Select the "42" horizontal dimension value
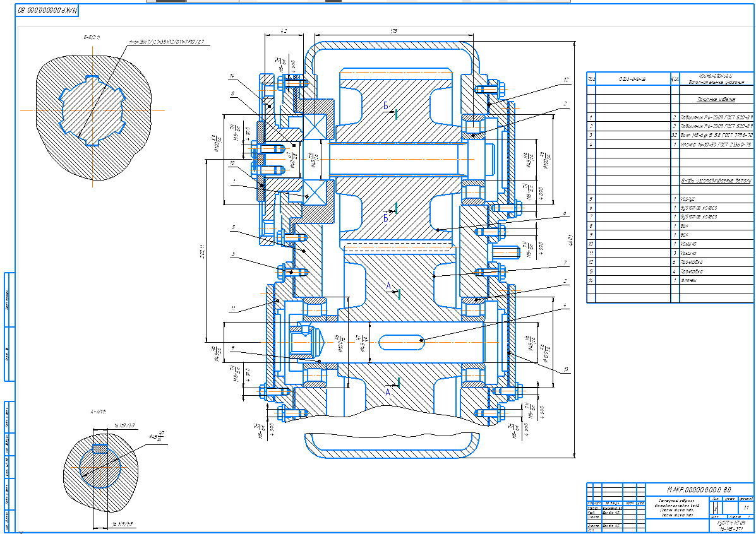 pos(284,31)
